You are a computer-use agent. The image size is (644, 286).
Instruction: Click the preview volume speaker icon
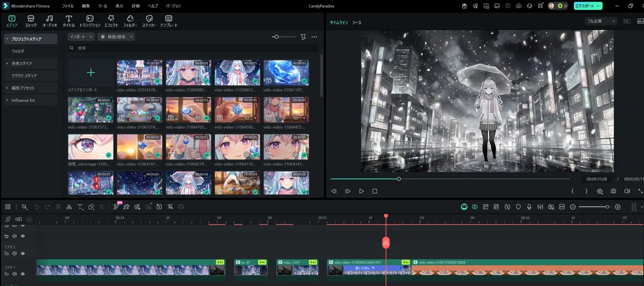pyautogui.click(x=627, y=191)
